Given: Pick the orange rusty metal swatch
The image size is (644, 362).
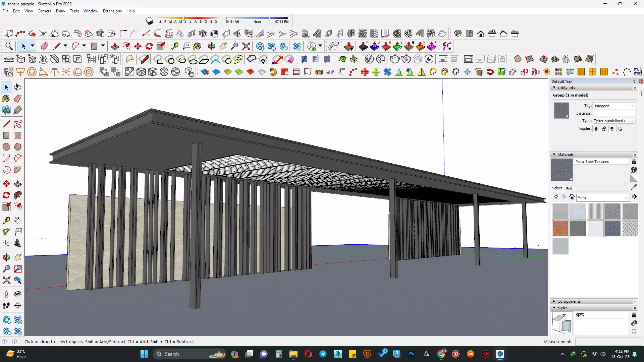Looking at the screenshot, I should click(x=560, y=229).
